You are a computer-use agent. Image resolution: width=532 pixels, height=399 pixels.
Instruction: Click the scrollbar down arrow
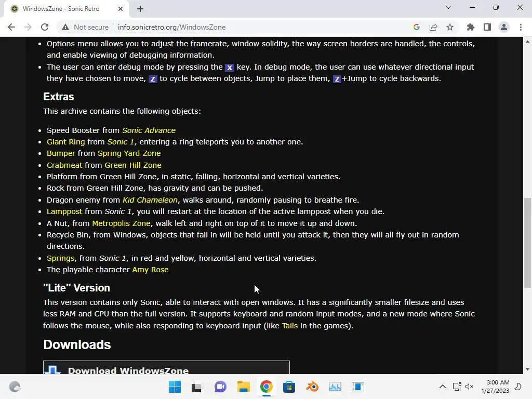tap(527, 369)
